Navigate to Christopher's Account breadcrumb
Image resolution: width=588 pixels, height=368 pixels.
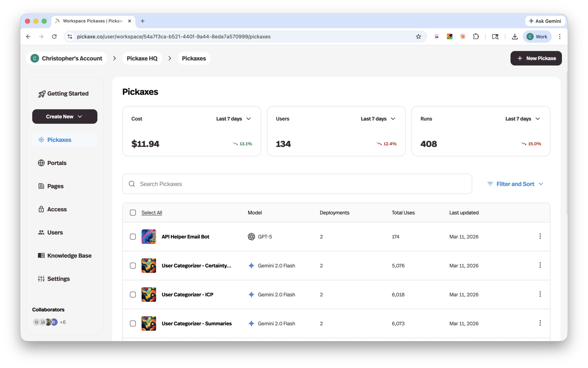(x=66, y=58)
